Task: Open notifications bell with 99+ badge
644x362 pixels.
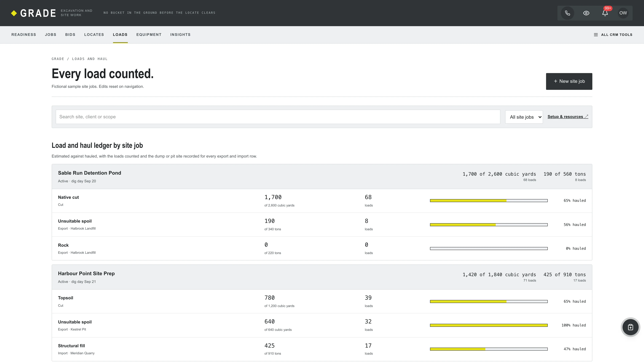Action: pos(605,13)
